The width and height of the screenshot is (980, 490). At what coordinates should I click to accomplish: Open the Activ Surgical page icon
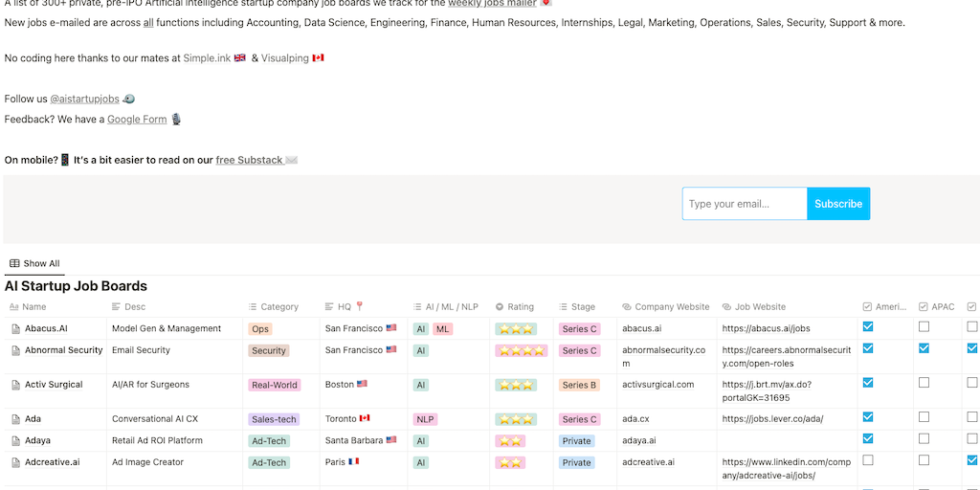(x=15, y=385)
